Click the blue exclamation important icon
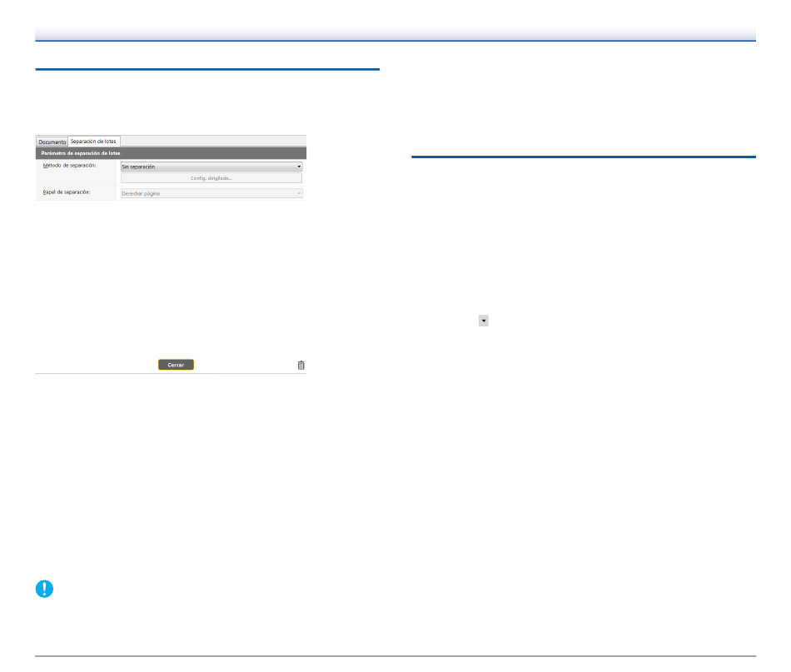 (x=44, y=589)
